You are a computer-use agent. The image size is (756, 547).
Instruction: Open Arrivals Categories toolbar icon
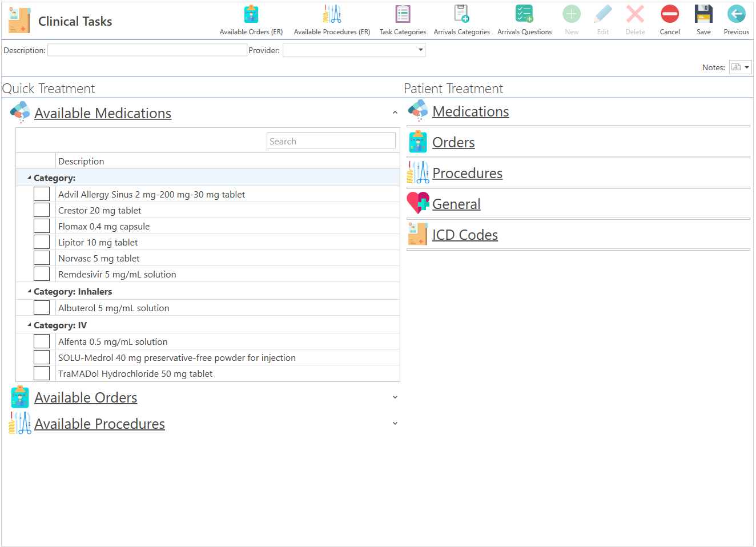[x=462, y=14]
